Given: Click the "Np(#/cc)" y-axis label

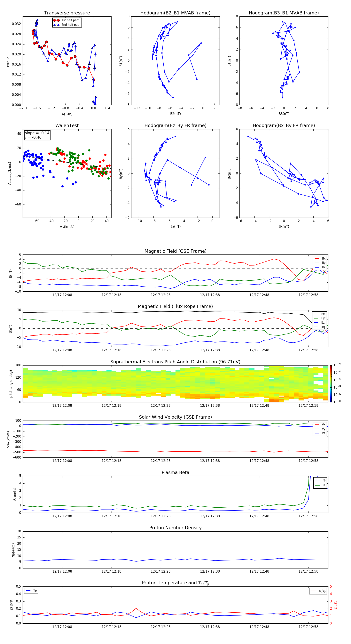Looking at the screenshot, I should pyautogui.click(x=13, y=550).
